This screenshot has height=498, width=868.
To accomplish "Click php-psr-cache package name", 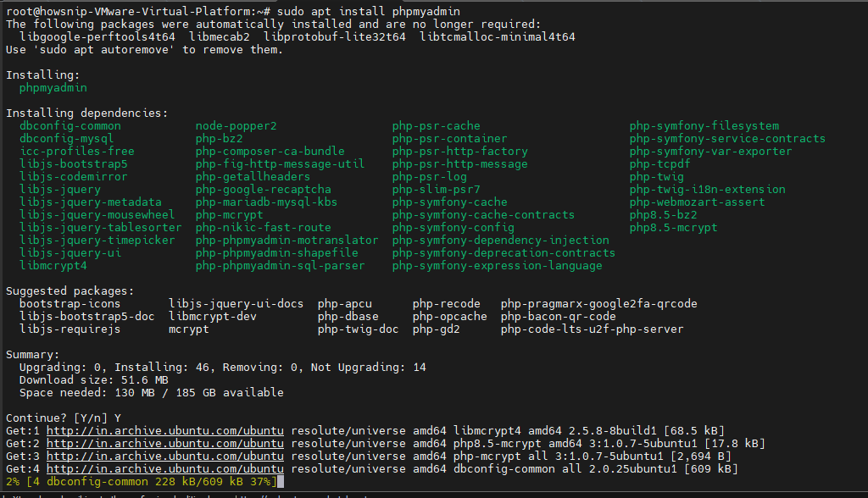I will [x=437, y=126].
